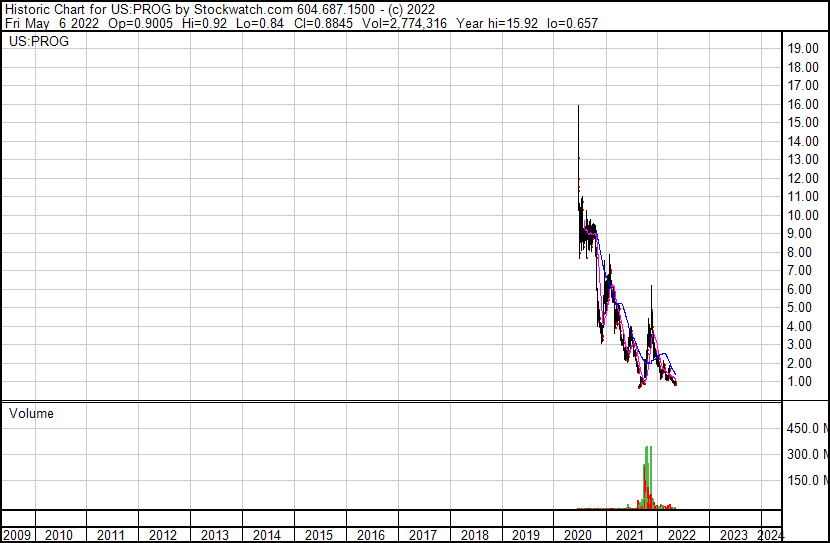Select the 2011 year label on the axis
The width and height of the screenshot is (830, 543).
[x=111, y=535]
